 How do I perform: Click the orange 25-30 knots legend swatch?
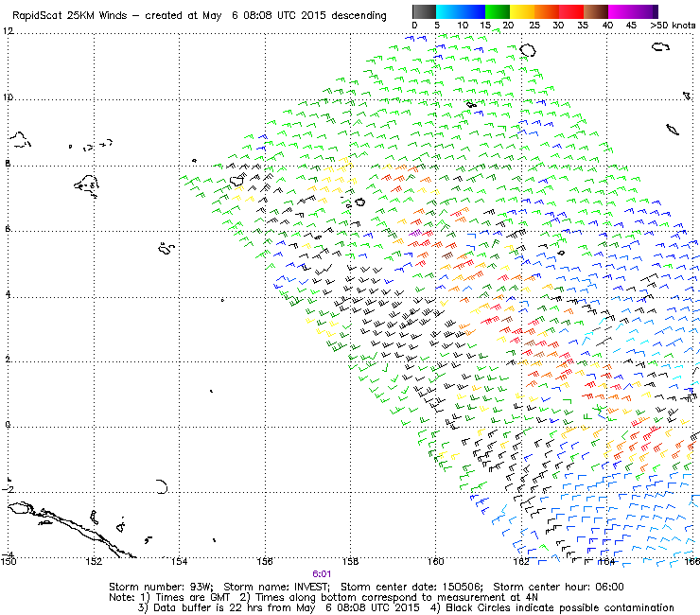pyautogui.click(x=547, y=11)
